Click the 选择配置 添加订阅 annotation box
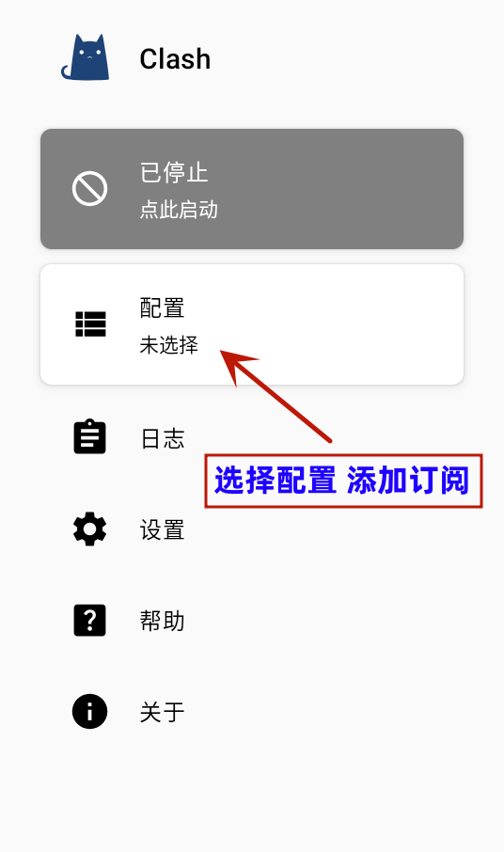This screenshot has width=504, height=852. [343, 481]
